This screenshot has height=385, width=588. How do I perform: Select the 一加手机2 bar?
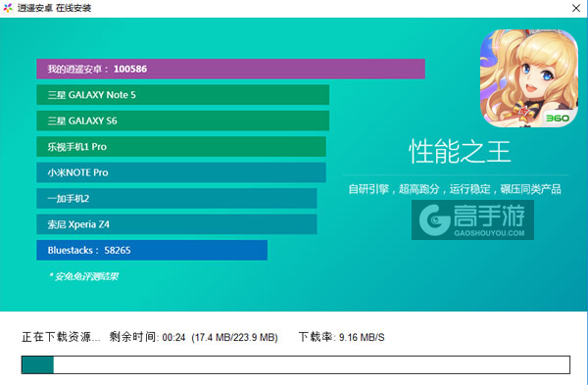point(176,198)
